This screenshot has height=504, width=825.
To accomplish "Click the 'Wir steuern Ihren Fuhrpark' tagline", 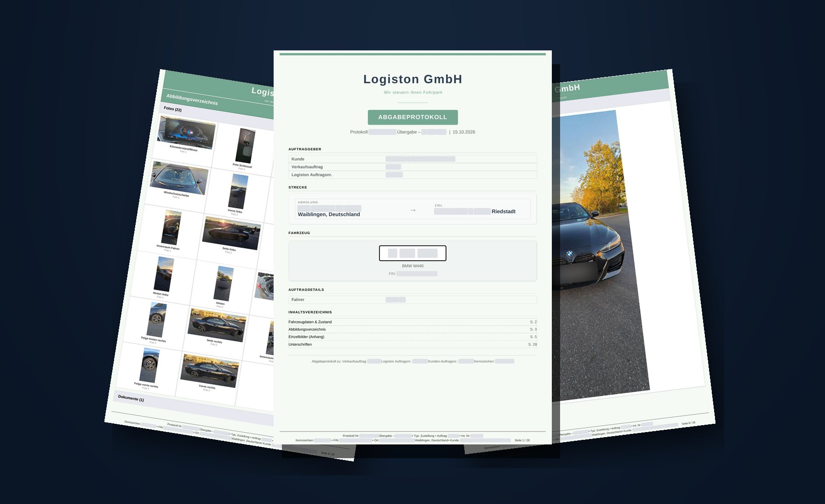I will click(x=413, y=93).
